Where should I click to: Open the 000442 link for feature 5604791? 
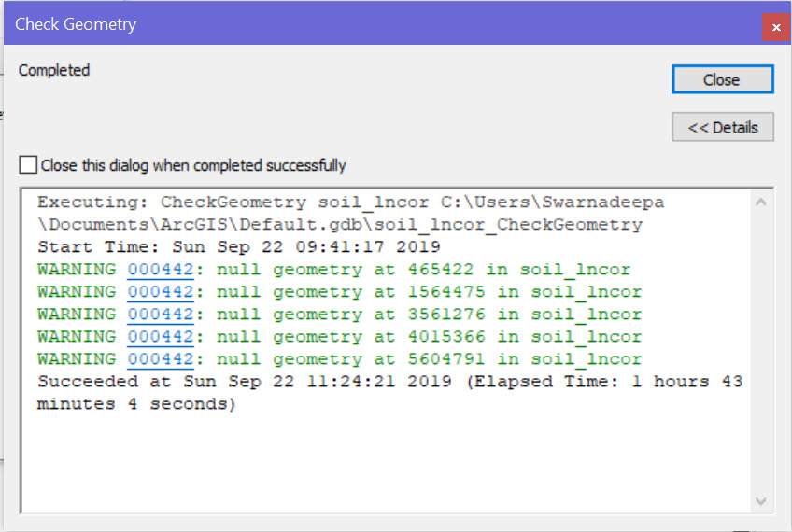[160, 359]
